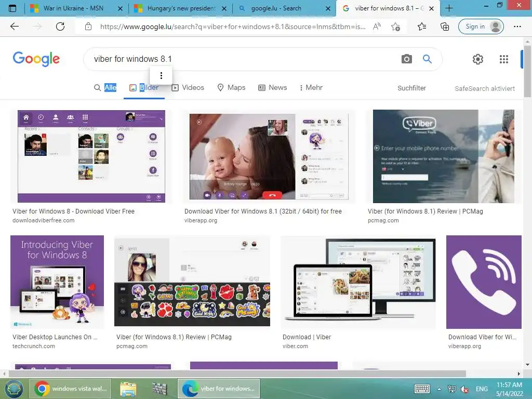
Task: Open 'Download Viber for Windows 8.1 (32bit / 64bit)' link
Action: [263, 211]
